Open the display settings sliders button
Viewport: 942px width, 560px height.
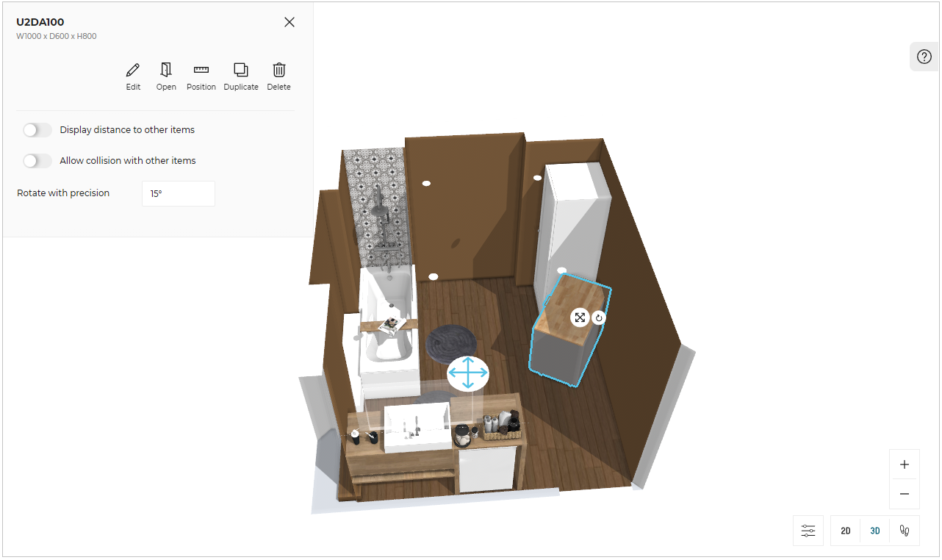[808, 531]
